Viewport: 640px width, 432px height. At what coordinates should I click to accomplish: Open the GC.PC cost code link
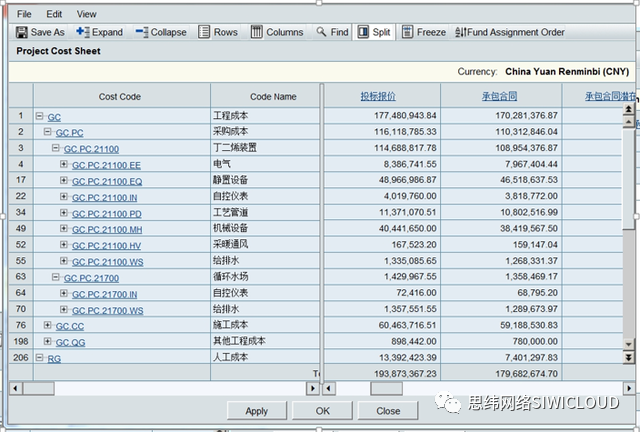[69, 133]
